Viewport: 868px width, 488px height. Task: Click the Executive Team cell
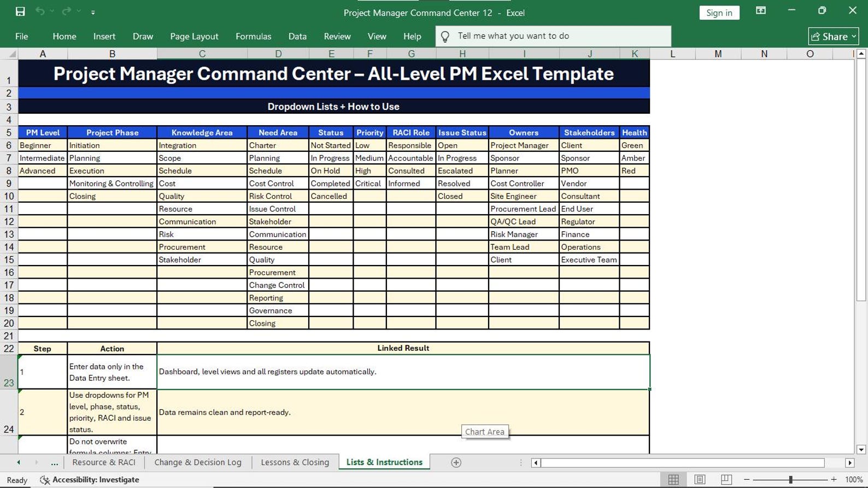pos(589,260)
